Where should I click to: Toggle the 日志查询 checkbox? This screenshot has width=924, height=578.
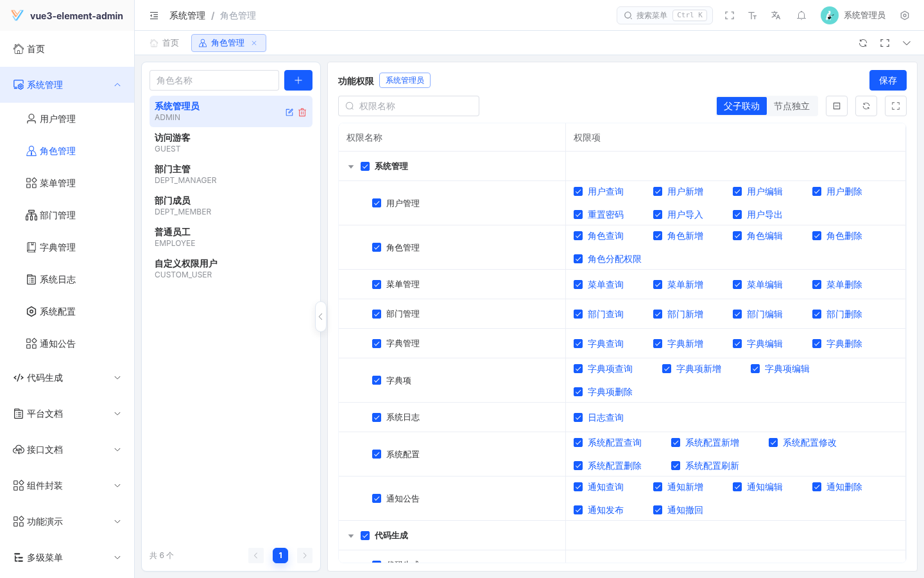click(578, 417)
